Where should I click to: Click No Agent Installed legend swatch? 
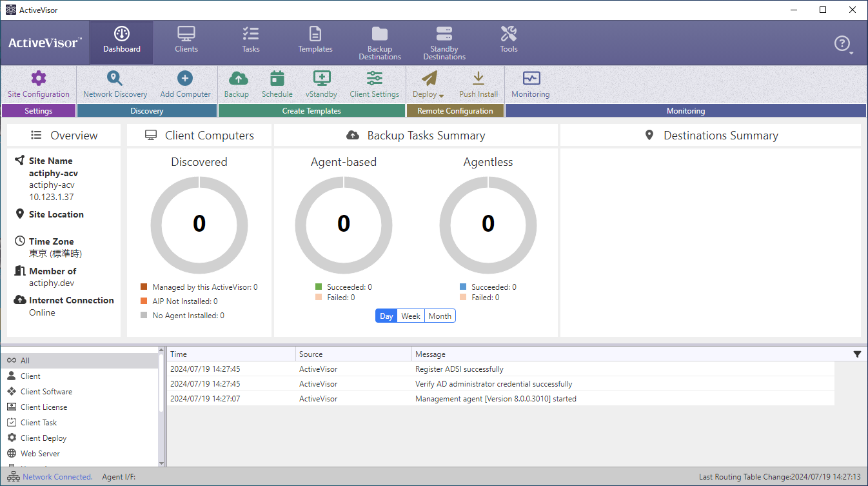coord(144,315)
